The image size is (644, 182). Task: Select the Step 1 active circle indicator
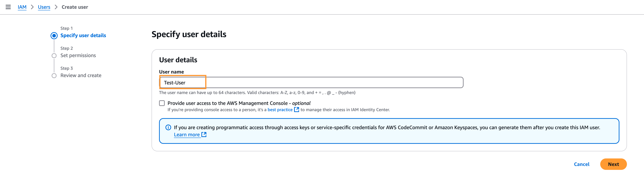(54, 36)
